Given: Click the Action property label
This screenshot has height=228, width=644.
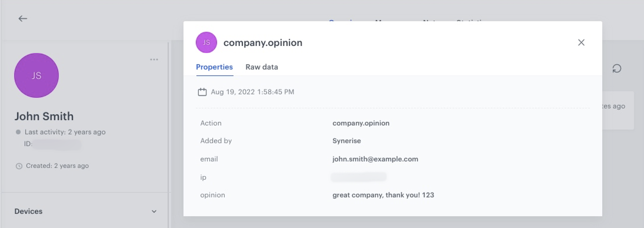Looking at the screenshot, I should [211, 123].
